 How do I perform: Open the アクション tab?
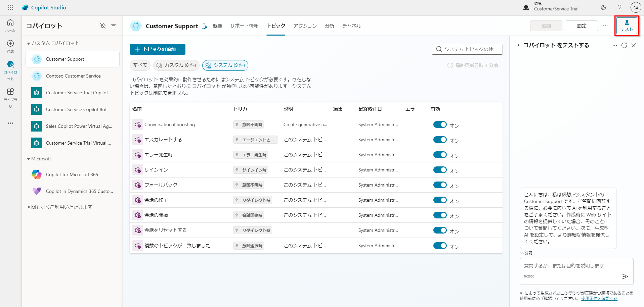click(x=304, y=25)
